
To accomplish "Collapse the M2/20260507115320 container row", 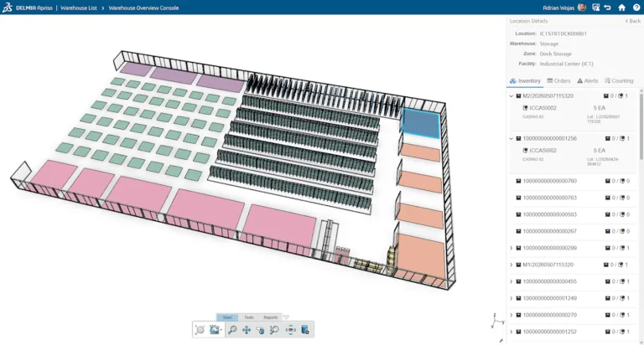I will 512,96.
